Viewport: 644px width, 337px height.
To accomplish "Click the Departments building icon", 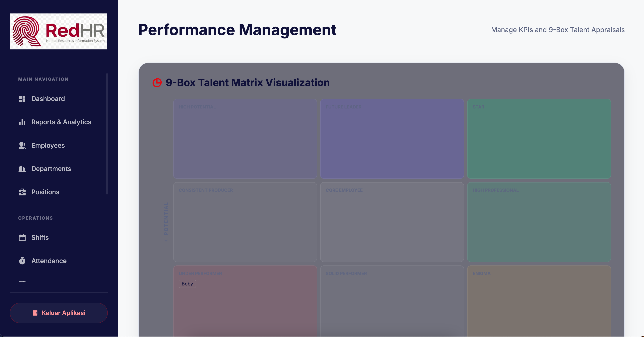I will point(22,169).
